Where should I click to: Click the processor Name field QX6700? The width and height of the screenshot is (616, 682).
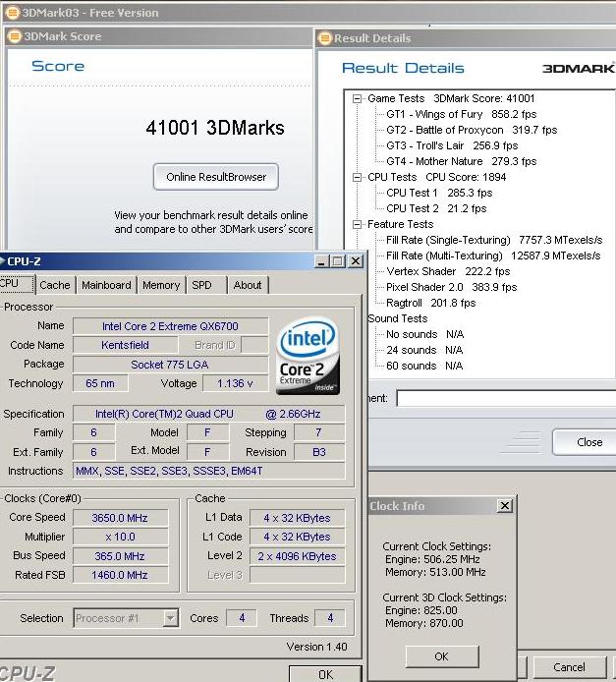(x=170, y=326)
